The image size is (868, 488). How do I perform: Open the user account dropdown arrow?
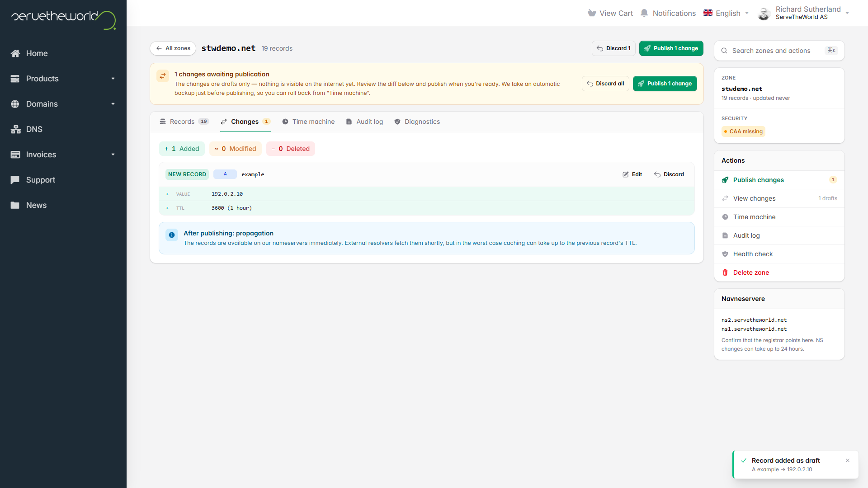pos(847,13)
